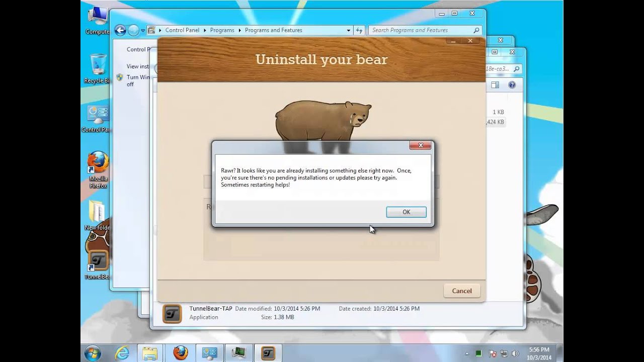This screenshot has height=362, width=644.
Task: Open the volume control in tray
Action: point(516,353)
